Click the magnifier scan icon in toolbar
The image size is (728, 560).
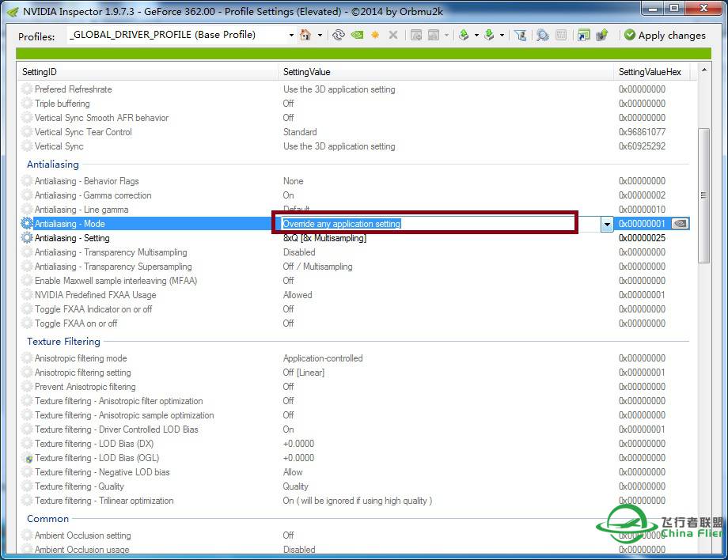tap(542, 35)
